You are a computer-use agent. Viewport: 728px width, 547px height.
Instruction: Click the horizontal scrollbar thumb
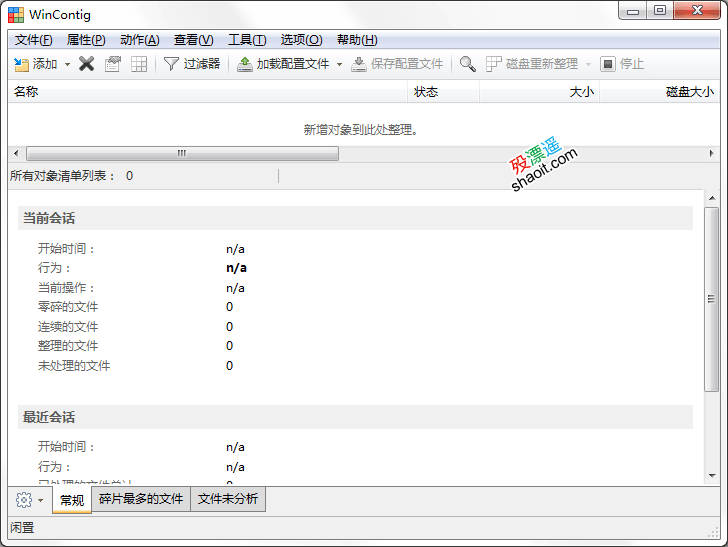coord(182,153)
